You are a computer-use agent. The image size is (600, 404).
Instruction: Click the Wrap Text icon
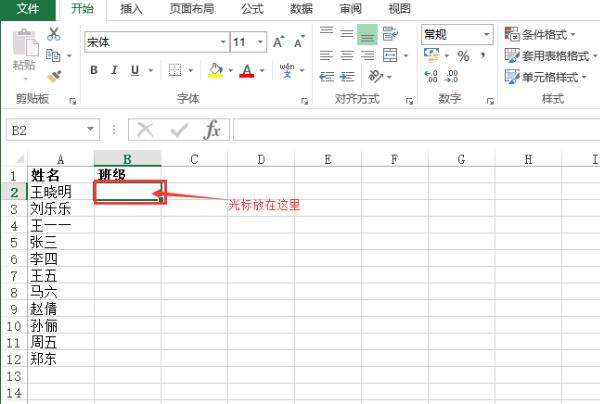pos(390,34)
